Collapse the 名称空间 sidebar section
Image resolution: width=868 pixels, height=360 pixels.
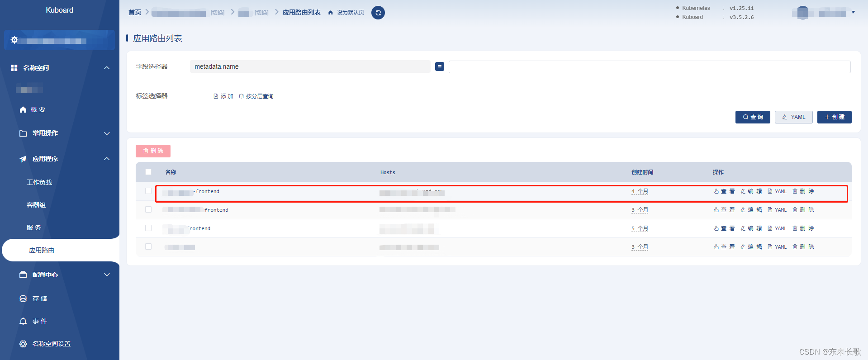click(107, 68)
